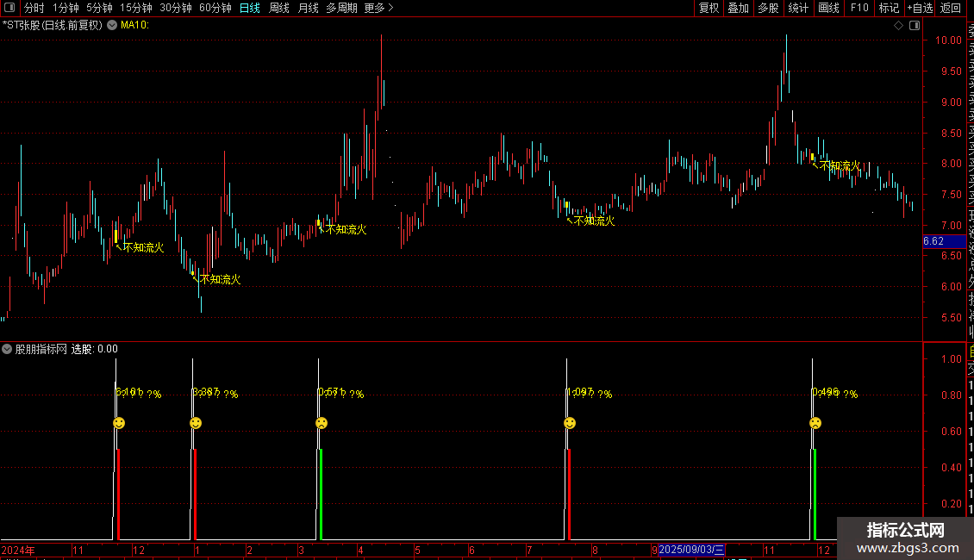Open the 更多 periods expander
The width and height of the screenshot is (974, 560).
pyautogui.click(x=378, y=8)
